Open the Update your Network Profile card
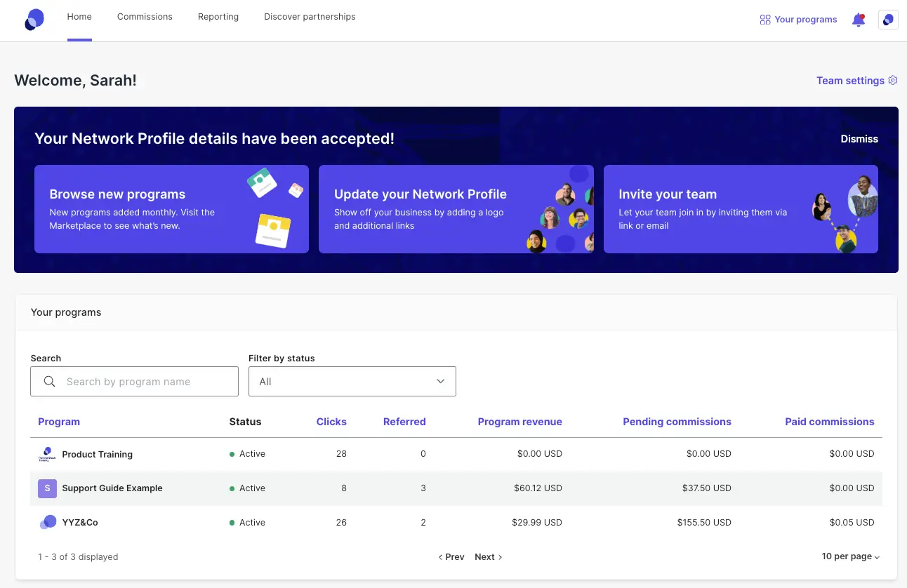The width and height of the screenshot is (907, 588). tap(456, 209)
